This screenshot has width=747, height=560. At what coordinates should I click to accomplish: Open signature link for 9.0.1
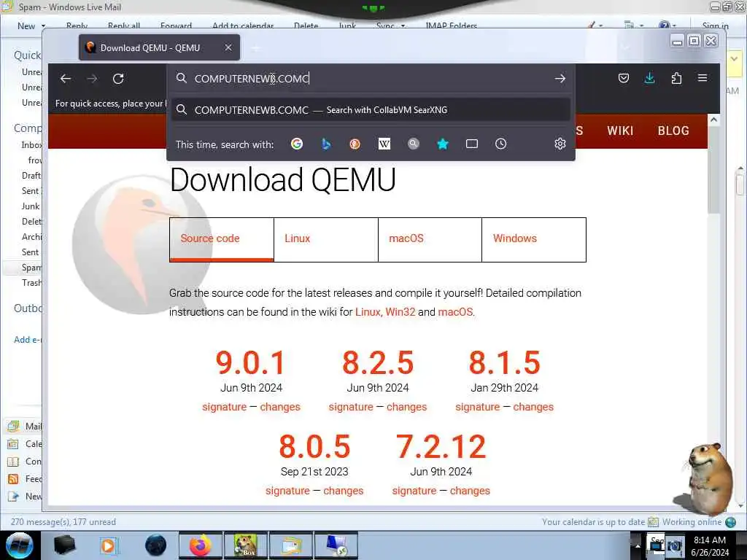(x=225, y=407)
